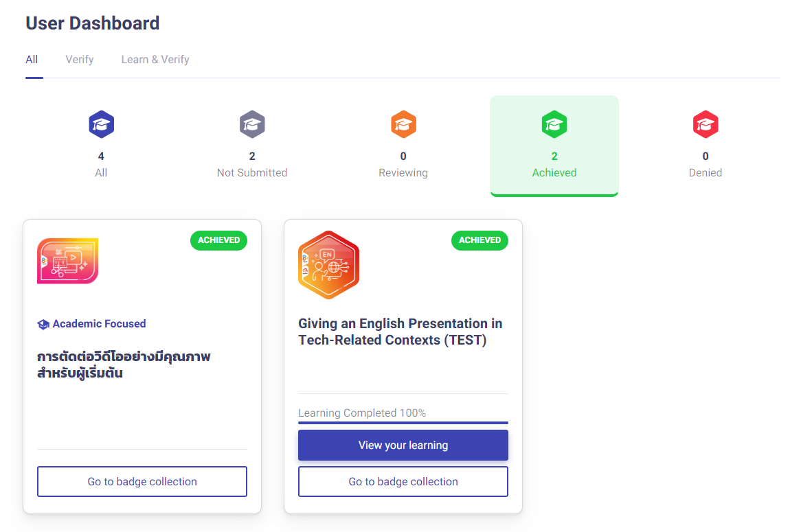801x532 pixels.
Task: Select the All tab
Action: pyautogui.click(x=32, y=59)
